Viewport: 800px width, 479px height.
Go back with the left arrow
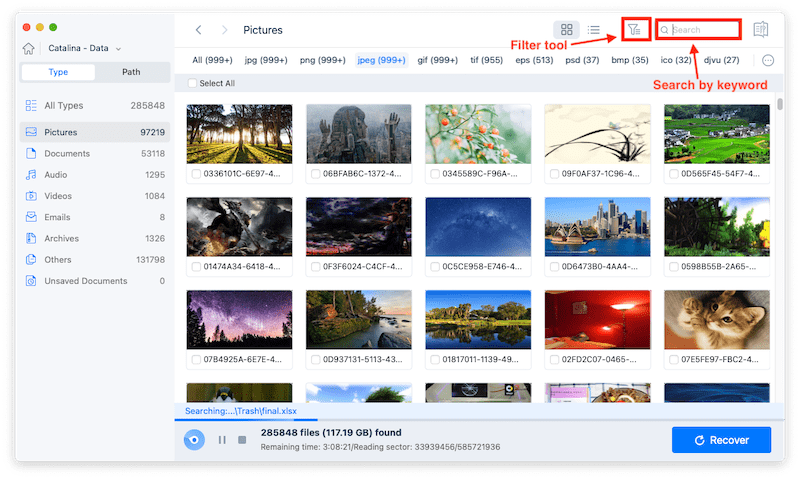pyautogui.click(x=199, y=30)
